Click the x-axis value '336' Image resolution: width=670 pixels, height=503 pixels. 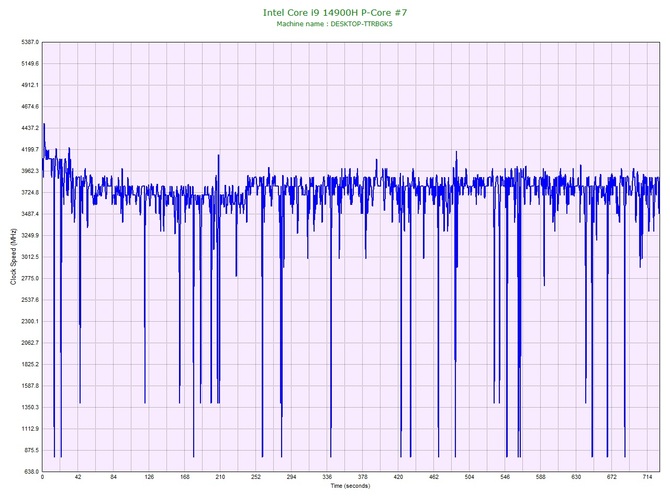327,477
